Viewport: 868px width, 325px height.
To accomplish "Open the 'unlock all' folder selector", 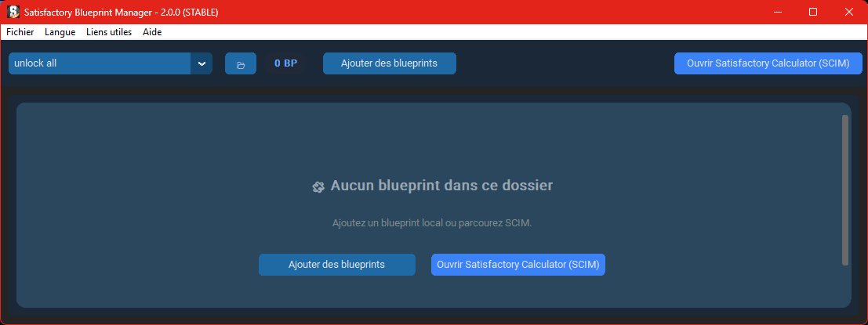I will pos(100,63).
